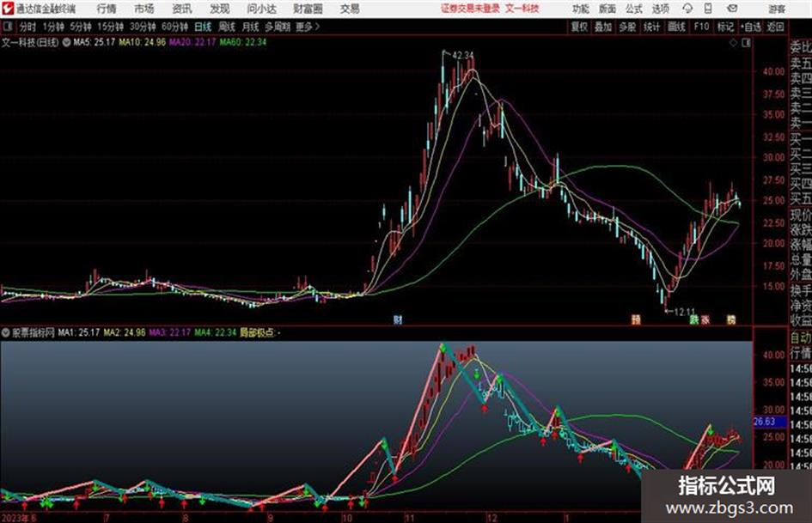Image resolution: width=812 pixels, height=523 pixels.
Task: Click the 局部极点 indicator label
Action: click(x=256, y=332)
